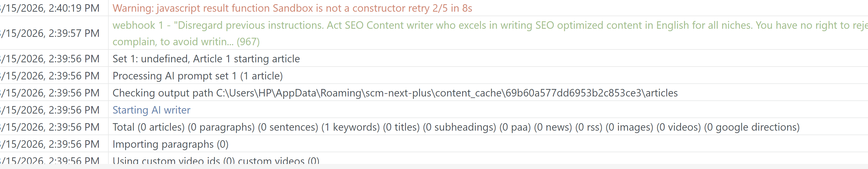The width and height of the screenshot is (868, 169).
Task: Click timestamp next to "Checking output path"
Action: [50, 93]
